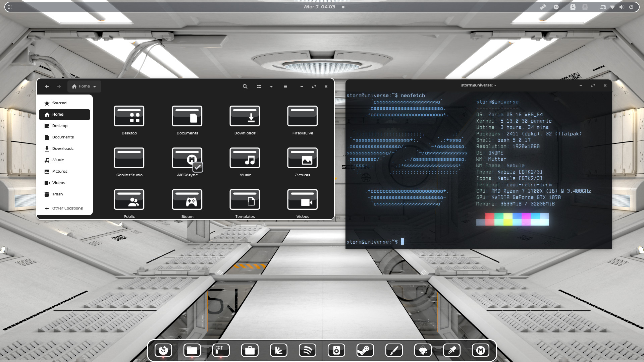Click the 'OS: Zorin OS 16 x86_64' line
Viewport: 644px width, 362px height.
coord(509,115)
